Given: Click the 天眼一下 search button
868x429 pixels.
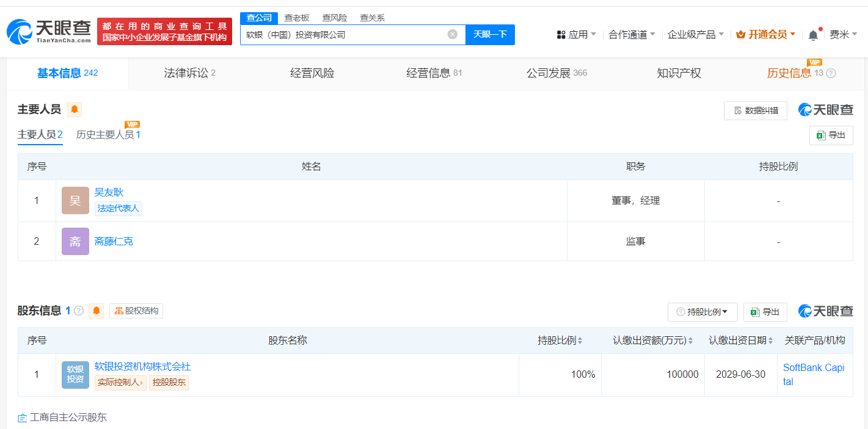Looking at the screenshot, I should [x=490, y=34].
